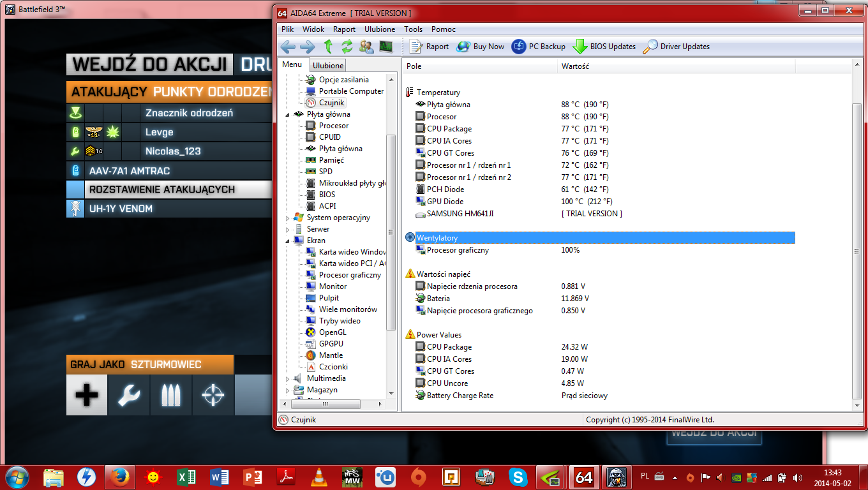Open the Plik menu
This screenshot has width=868, height=490.
coord(288,29)
